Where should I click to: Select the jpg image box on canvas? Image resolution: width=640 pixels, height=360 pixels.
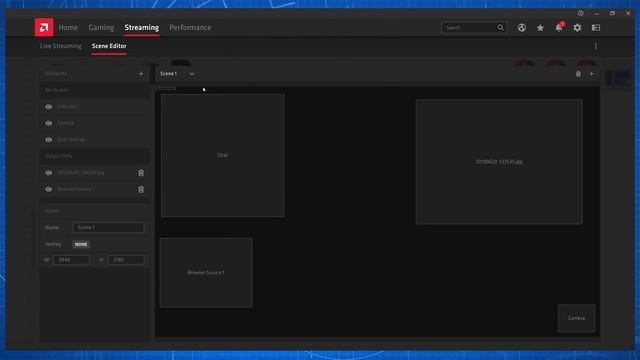(x=499, y=162)
